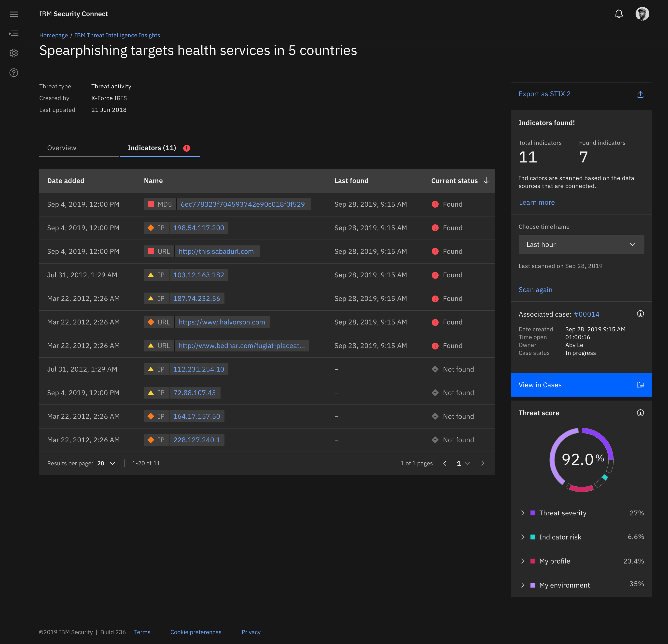Screen dimensions: 668x644
Task: Click yellow triangle icon for bednar.com row
Action: pyautogui.click(x=151, y=345)
